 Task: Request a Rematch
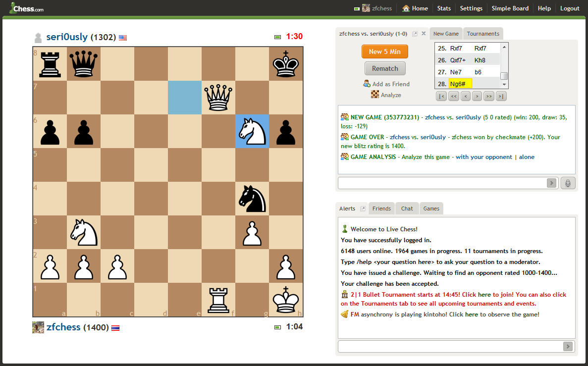(385, 69)
